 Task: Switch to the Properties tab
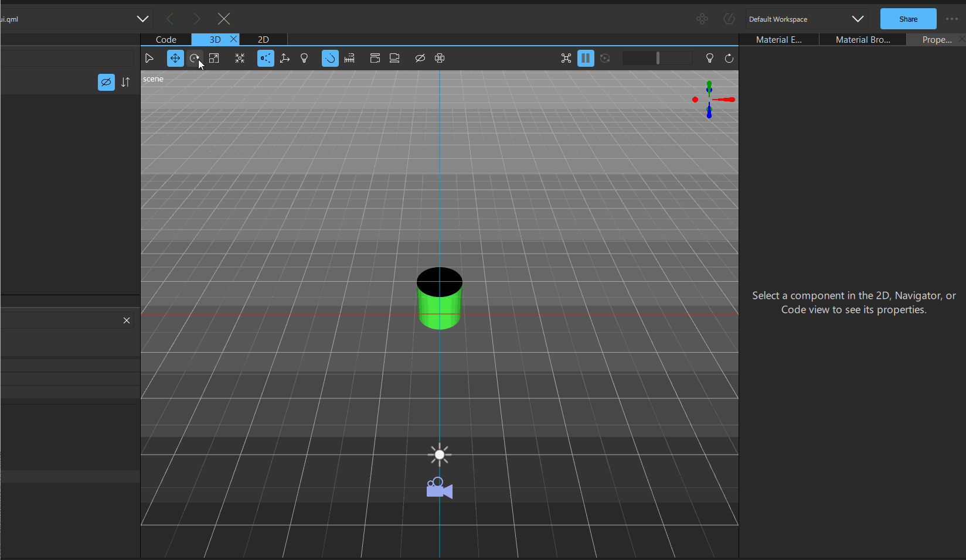937,39
